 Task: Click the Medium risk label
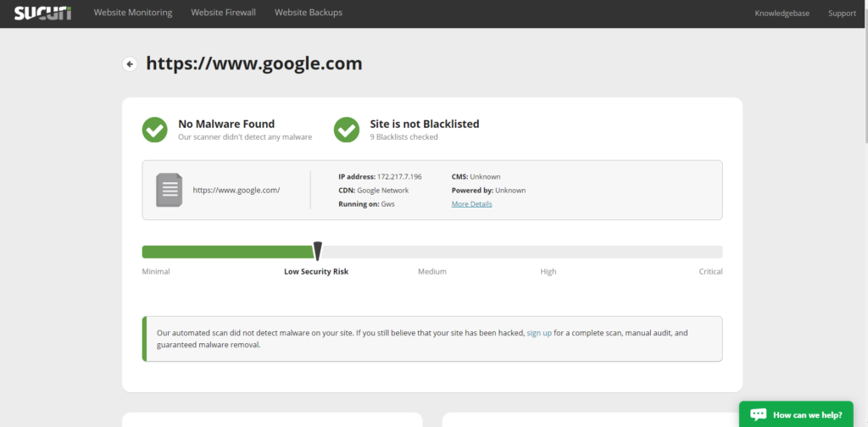tap(432, 272)
